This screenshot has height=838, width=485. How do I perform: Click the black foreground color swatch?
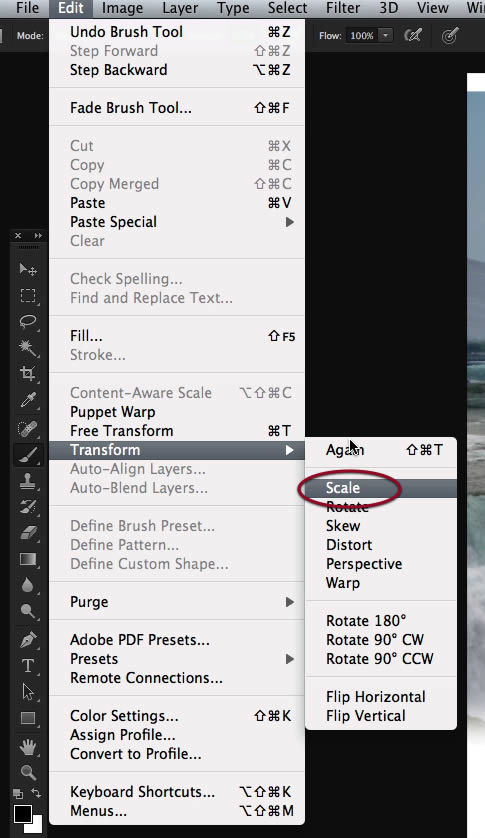coord(22,814)
